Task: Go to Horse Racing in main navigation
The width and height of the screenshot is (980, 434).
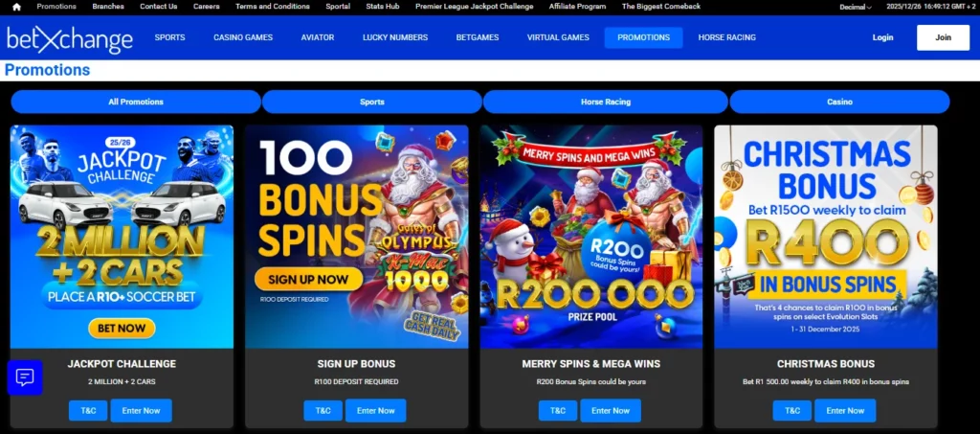Action: click(x=727, y=37)
